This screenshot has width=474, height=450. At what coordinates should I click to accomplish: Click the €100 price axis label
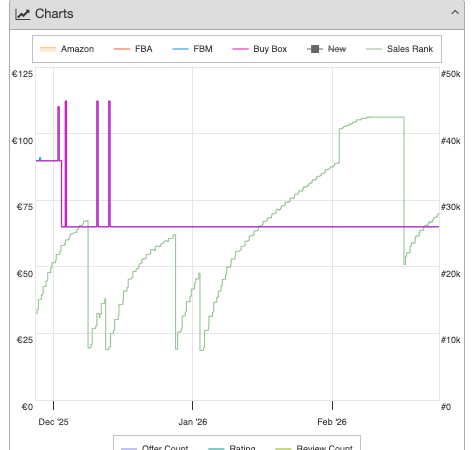pos(22,141)
